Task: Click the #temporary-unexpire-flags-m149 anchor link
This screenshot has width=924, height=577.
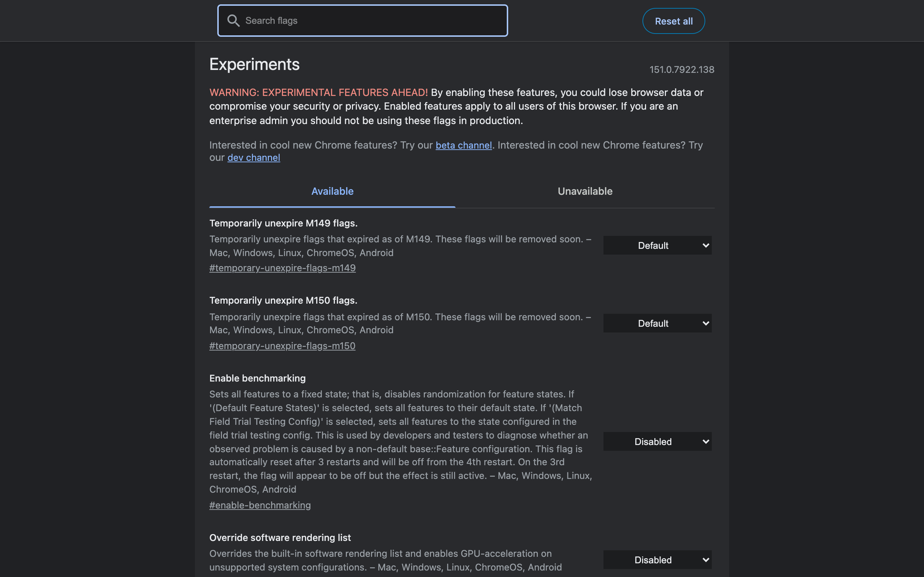Action: (282, 268)
